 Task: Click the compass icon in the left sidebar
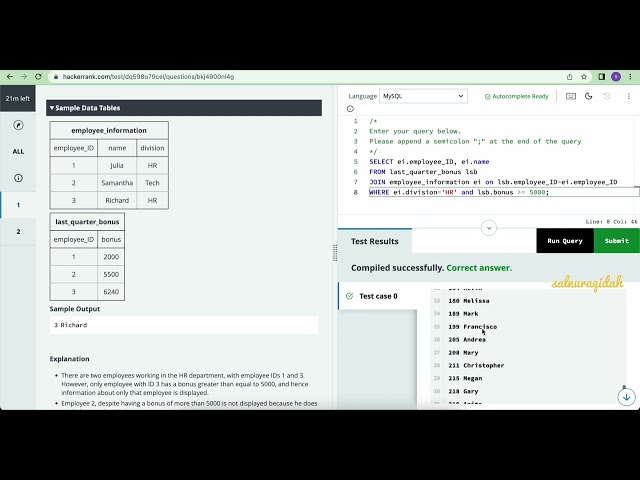click(18, 125)
